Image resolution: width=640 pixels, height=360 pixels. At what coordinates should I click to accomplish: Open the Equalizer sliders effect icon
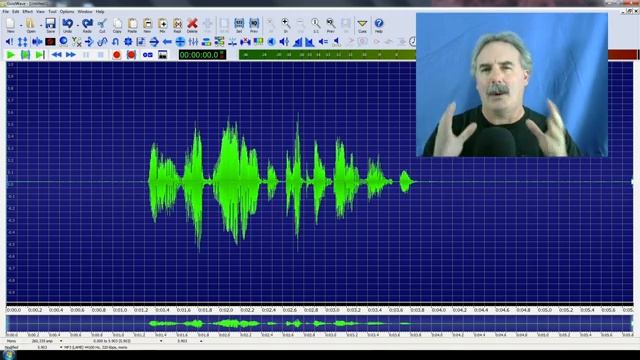[x=193, y=42]
